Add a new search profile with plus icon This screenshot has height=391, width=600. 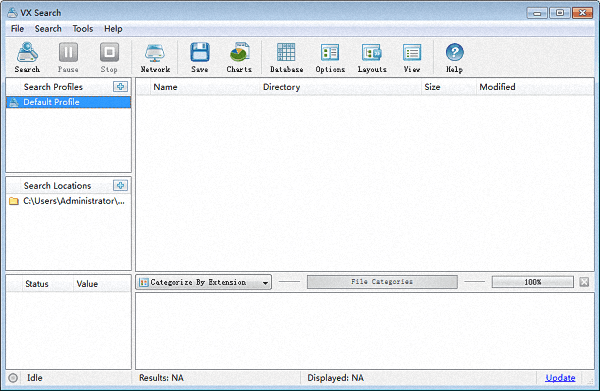pos(121,86)
